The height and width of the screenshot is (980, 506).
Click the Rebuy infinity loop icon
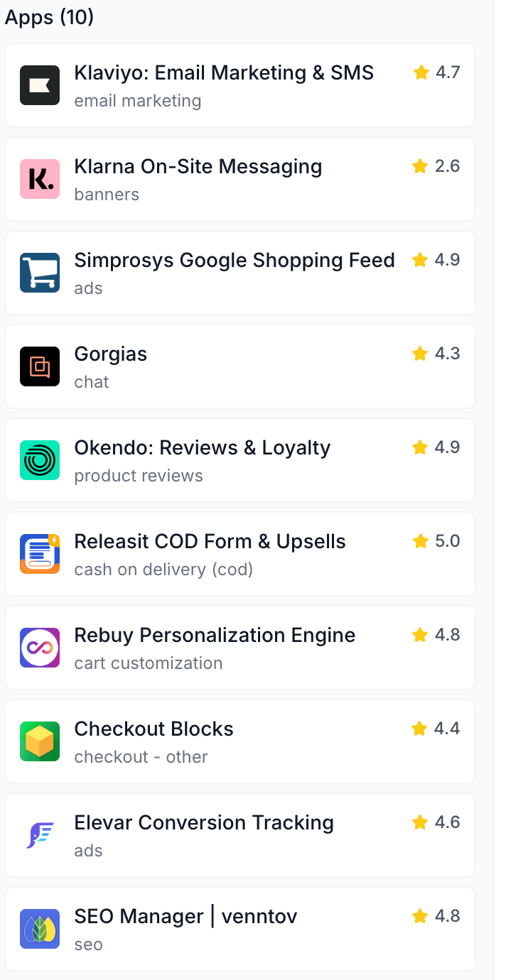pyautogui.click(x=40, y=648)
